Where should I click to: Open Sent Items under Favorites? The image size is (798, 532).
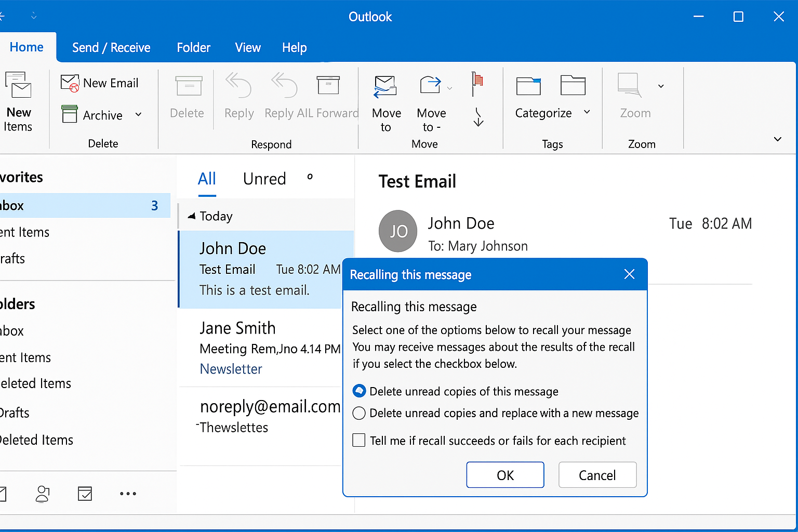coord(25,232)
